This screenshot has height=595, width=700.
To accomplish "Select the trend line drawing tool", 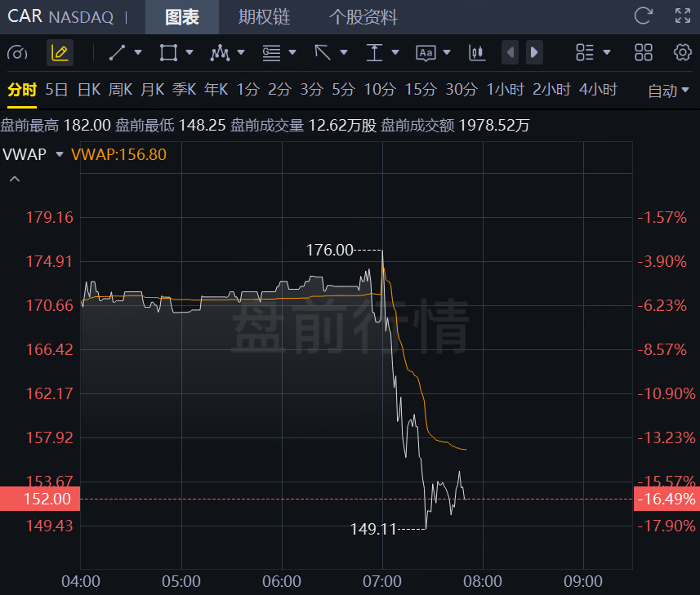I will [118, 52].
